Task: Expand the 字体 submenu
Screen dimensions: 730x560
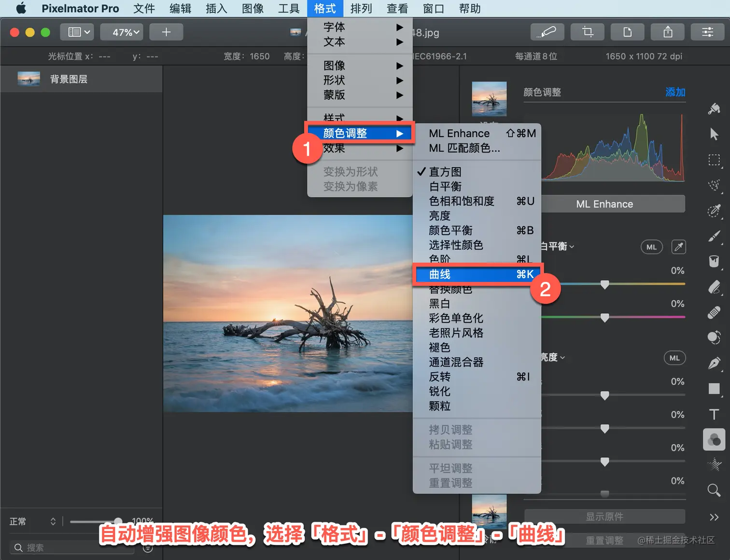Action: point(360,27)
